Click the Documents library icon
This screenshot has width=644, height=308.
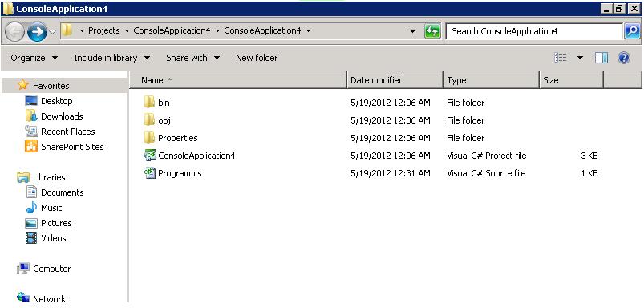(x=31, y=192)
